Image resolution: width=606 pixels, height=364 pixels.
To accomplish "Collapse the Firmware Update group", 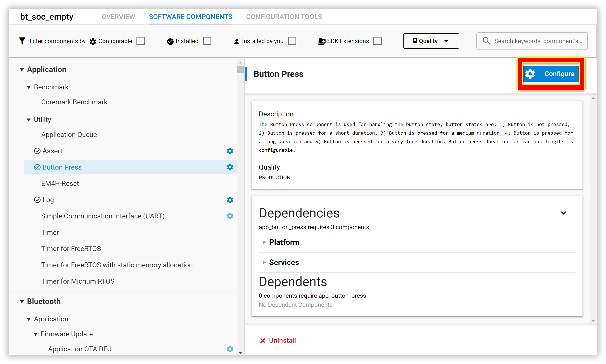I will point(36,334).
